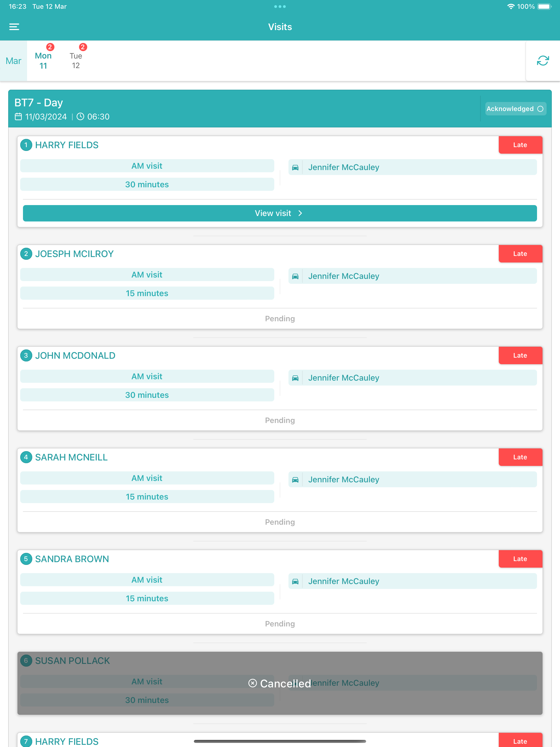Tap the Visits header title
560x747 pixels.
(x=280, y=27)
